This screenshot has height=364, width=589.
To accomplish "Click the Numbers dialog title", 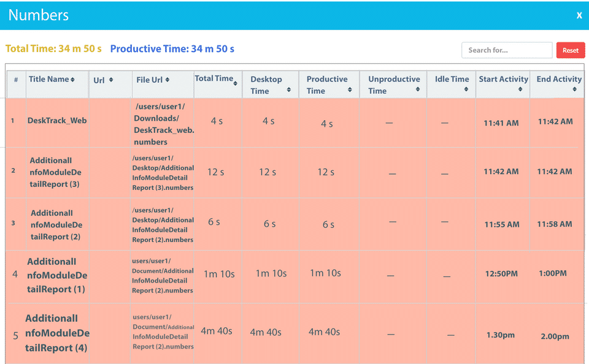I will click(38, 15).
